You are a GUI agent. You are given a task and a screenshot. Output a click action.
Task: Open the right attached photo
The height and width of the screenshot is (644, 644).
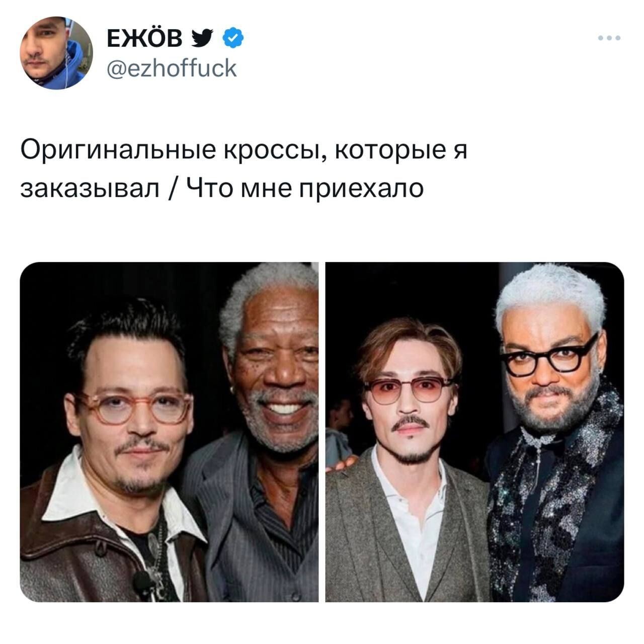tap(474, 432)
